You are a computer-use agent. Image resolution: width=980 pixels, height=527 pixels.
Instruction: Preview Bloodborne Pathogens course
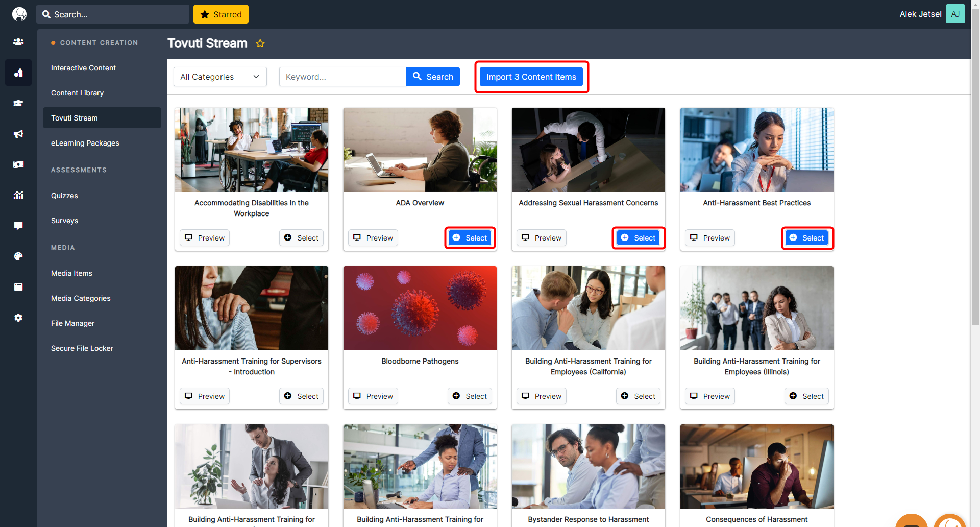coord(373,396)
